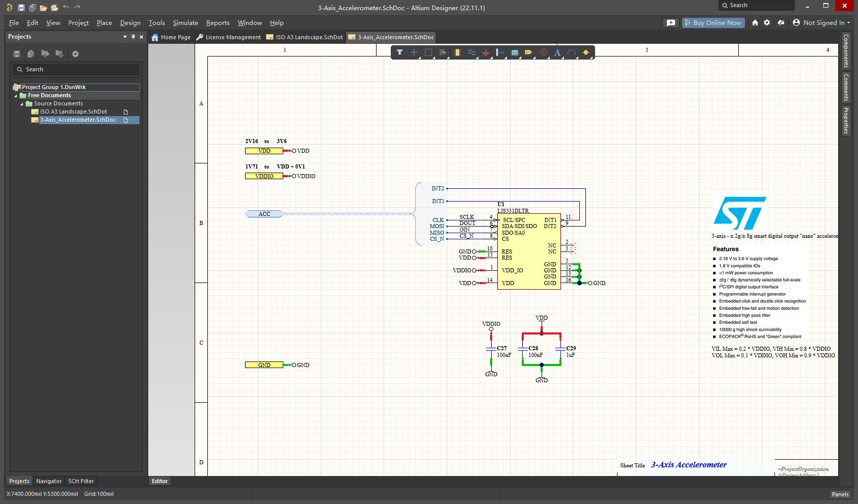Click the place harness tool icon
The height and width of the screenshot is (504, 858).
coord(500,52)
